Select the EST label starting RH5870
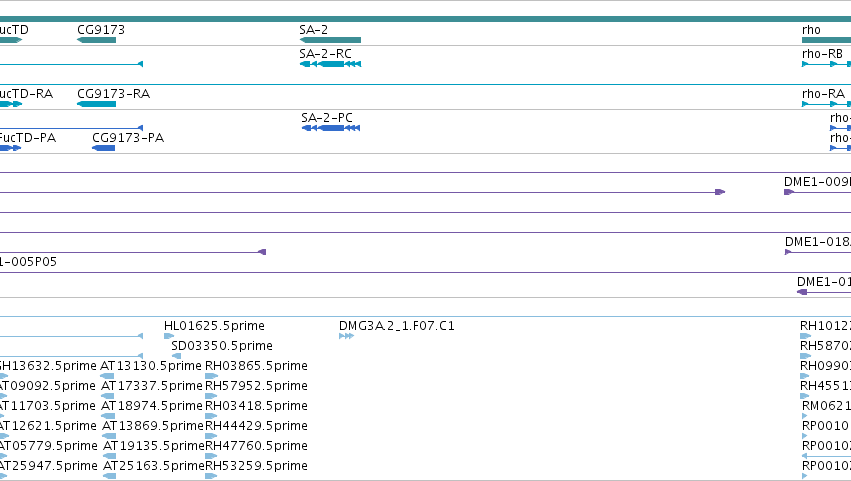 [825, 346]
